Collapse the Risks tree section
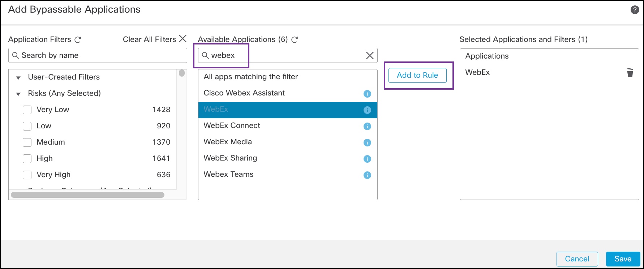Screen dimensions: 644x269 [18, 94]
